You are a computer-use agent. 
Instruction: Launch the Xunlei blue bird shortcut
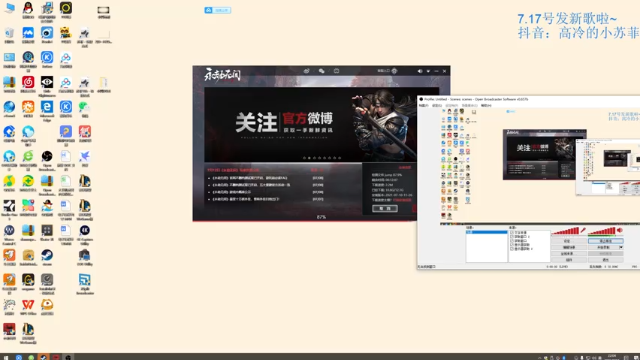(x=84, y=158)
